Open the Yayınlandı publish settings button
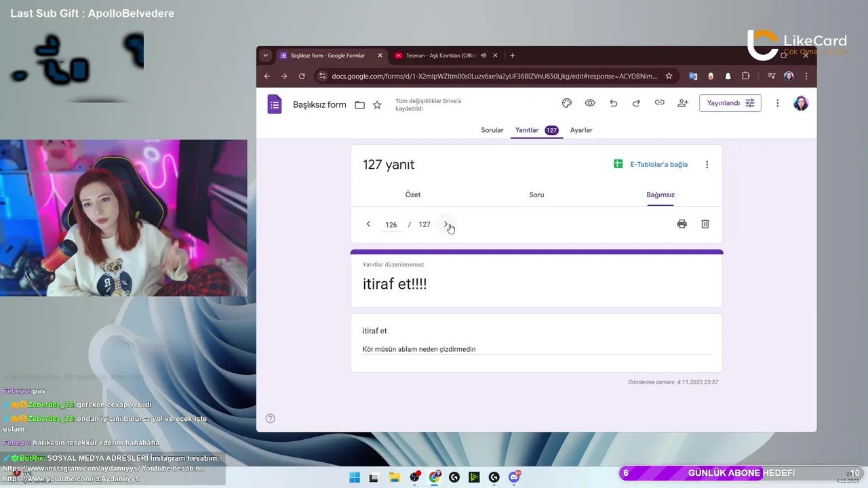The image size is (868, 488). [x=730, y=103]
